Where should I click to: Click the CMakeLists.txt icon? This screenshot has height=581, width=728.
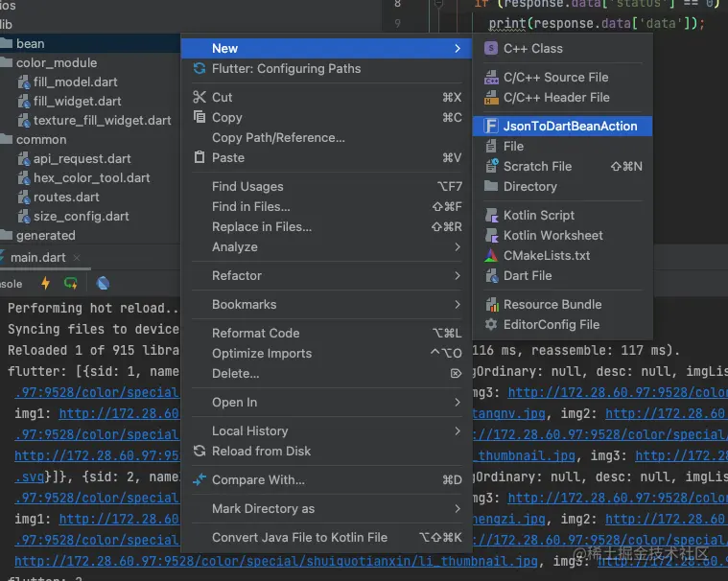pyautogui.click(x=491, y=255)
